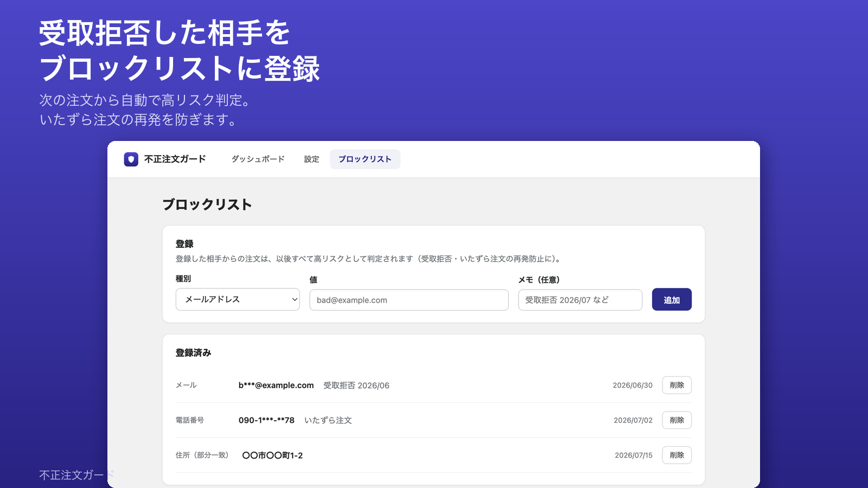The width and height of the screenshot is (868, 488).
Task: Switch to the 設定 tab
Action: (x=311, y=159)
